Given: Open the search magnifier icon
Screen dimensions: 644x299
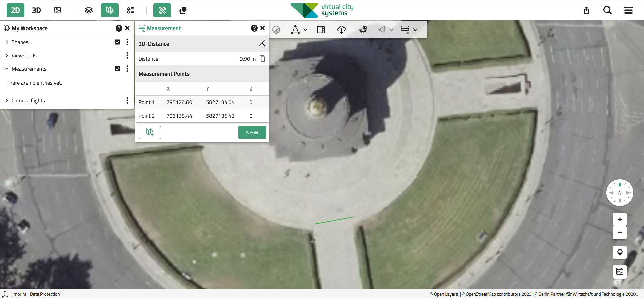Looking at the screenshot, I should click(607, 10).
